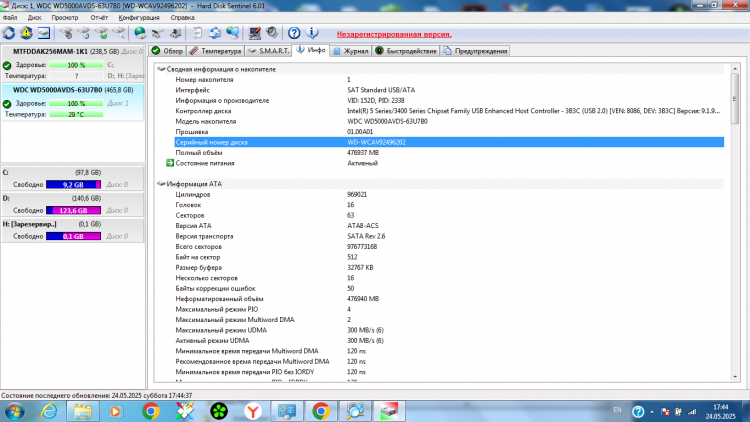
Task: Switch to the Журнал tab
Action: click(x=351, y=51)
